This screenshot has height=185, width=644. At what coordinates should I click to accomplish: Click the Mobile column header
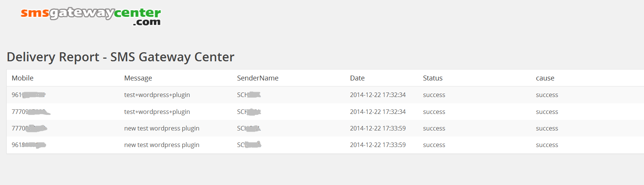point(23,78)
